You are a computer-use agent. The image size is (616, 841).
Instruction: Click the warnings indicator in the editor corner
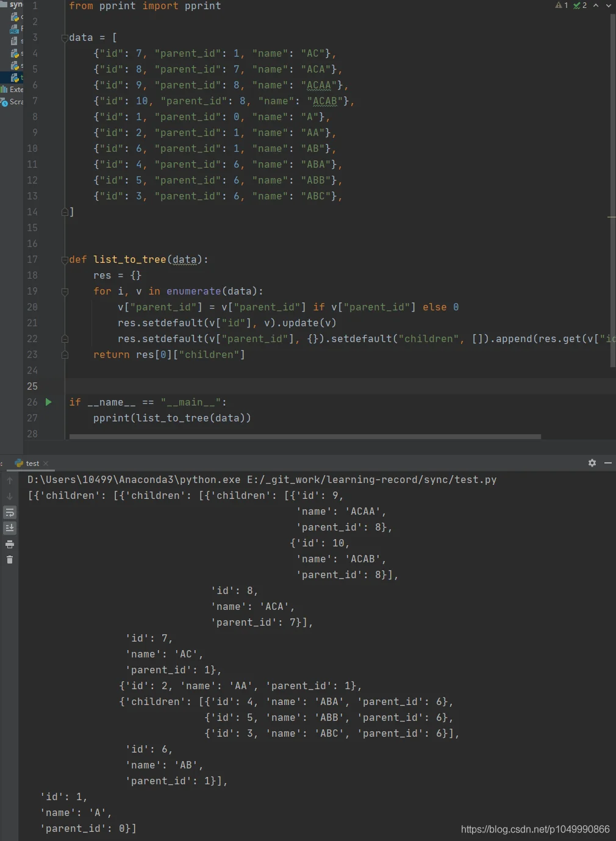click(562, 5)
